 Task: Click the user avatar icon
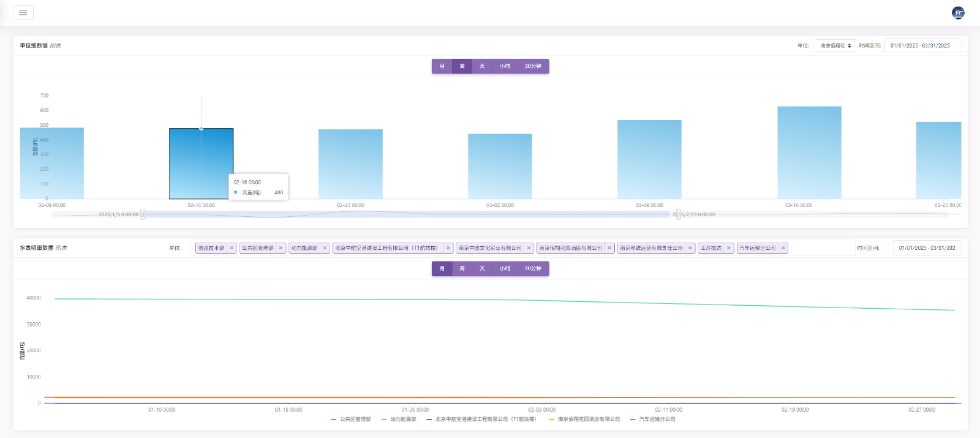tap(958, 13)
